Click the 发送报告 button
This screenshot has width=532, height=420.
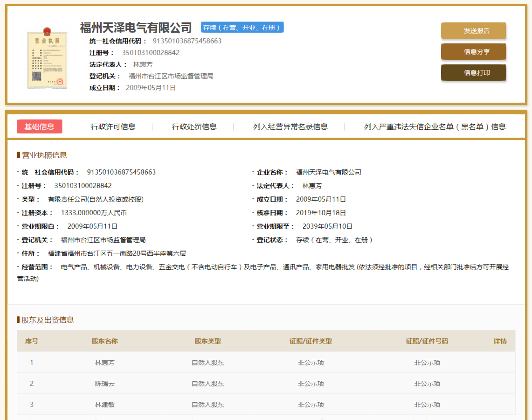point(473,31)
